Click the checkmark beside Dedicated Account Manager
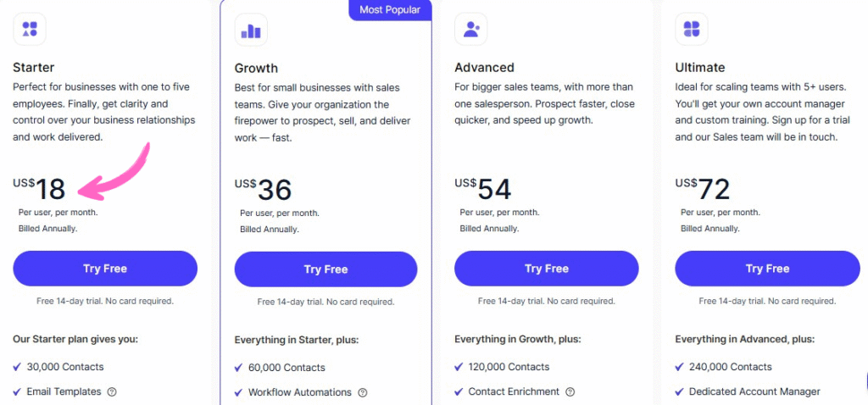 (680, 392)
